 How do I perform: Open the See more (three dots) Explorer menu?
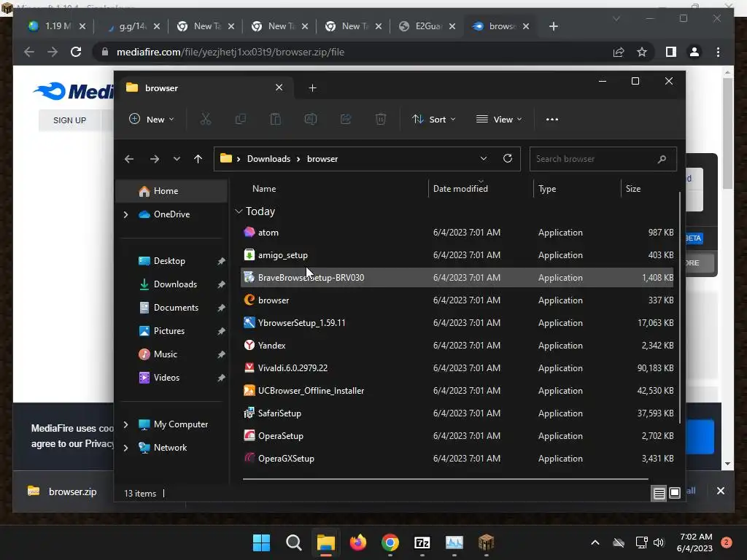pos(552,120)
